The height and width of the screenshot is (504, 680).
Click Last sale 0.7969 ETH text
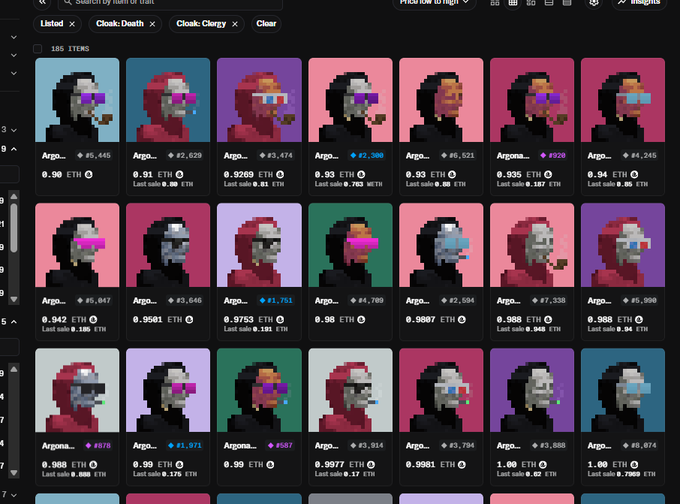coord(621,474)
